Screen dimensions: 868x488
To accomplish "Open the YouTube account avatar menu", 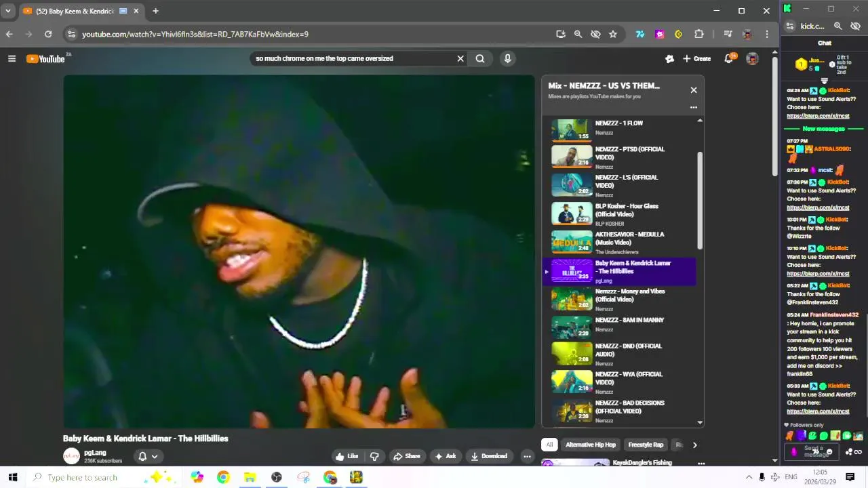I will coord(752,59).
